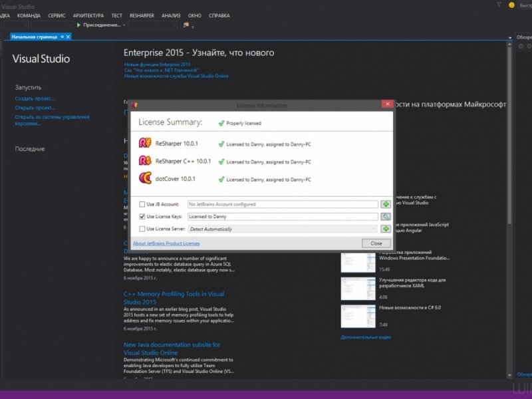Open the КОМАНДА menu

click(29, 15)
